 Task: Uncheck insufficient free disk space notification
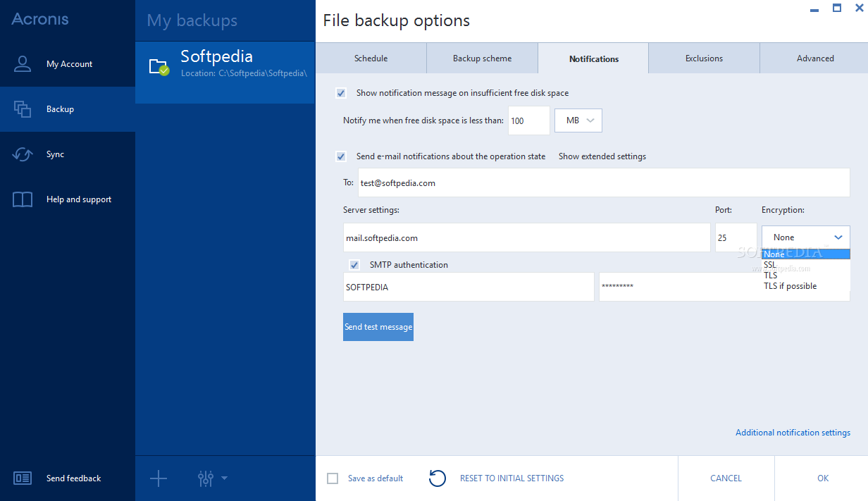coord(341,93)
